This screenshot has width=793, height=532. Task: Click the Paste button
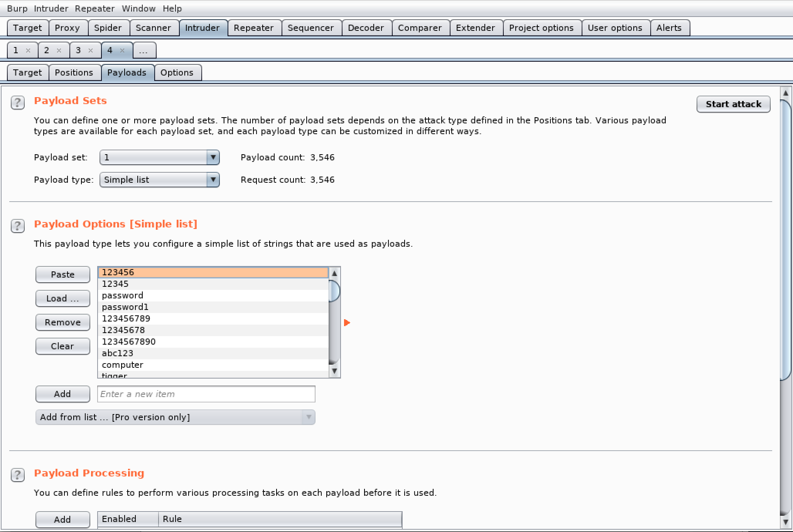pyautogui.click(x=63, y=274)
